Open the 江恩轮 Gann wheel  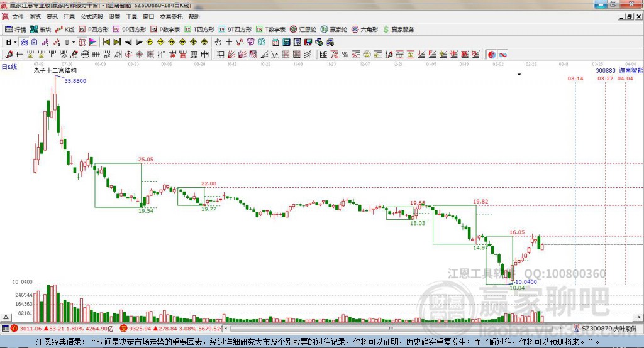(303, 29)
